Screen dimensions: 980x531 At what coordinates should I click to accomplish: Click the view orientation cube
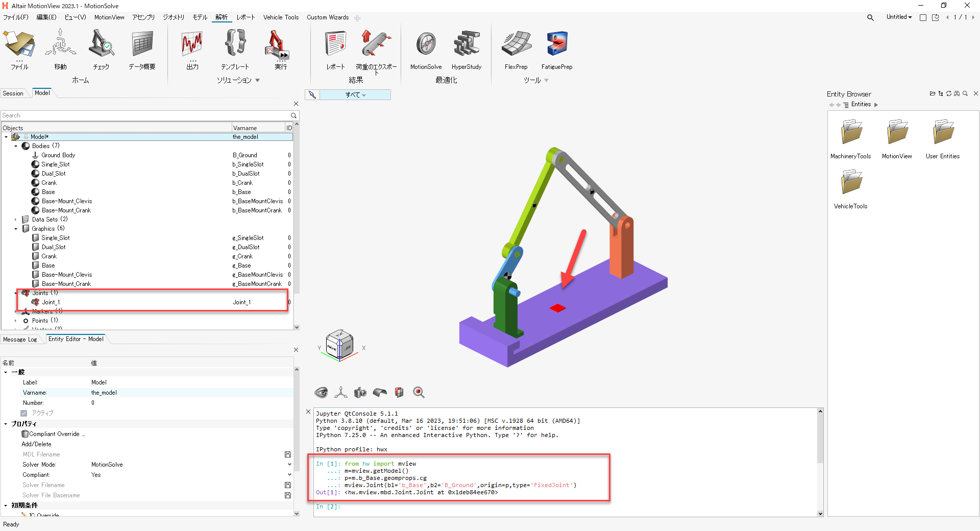pos(339,345)
